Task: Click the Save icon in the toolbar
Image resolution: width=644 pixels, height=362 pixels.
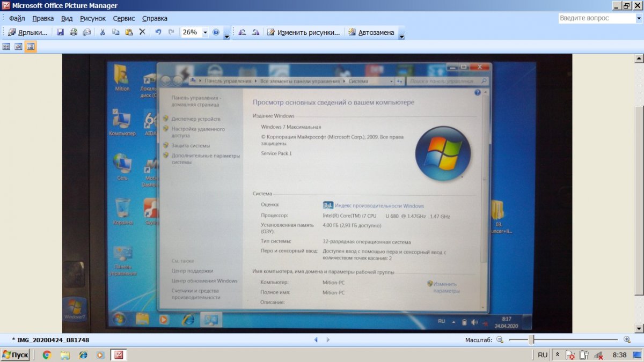Action: [60, 32]
